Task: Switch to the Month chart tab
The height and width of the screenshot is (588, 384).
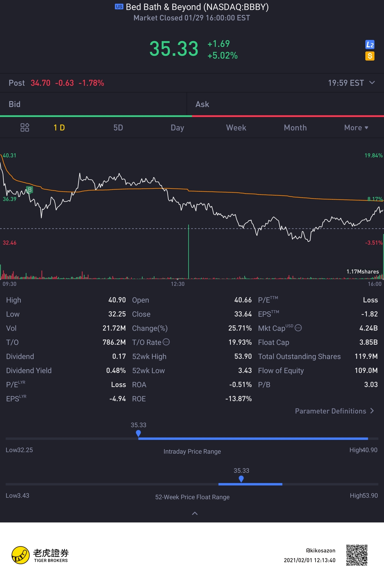Action: [x=295, y=127]
